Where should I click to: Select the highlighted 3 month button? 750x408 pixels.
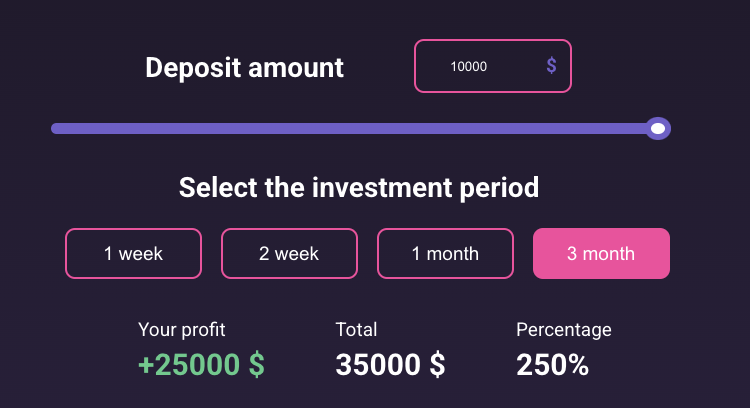(601, 254)
